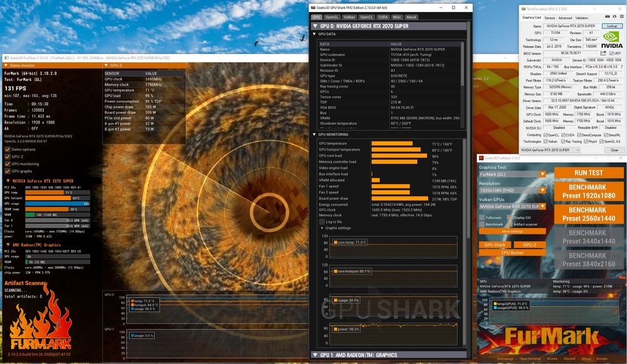Collapse NVIDIA GeForce RTX 2070 SUPER section in overlay

point(8,181)
